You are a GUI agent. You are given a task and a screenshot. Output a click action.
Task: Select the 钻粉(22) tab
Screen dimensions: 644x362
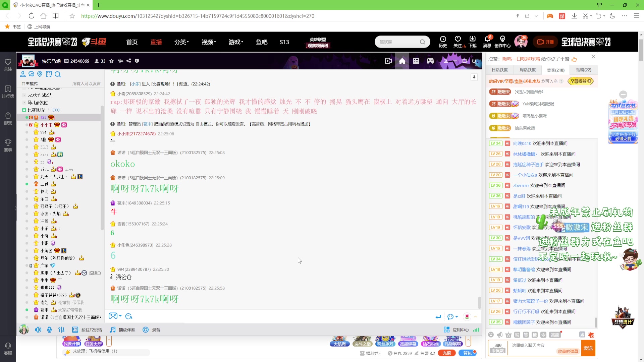[x=584, y=70]
